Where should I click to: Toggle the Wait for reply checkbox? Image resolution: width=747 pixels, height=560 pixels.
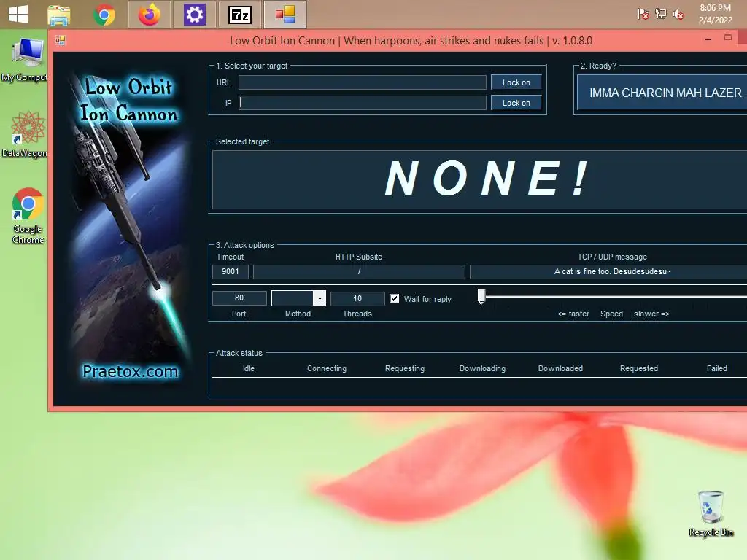(x=395, y=298)
